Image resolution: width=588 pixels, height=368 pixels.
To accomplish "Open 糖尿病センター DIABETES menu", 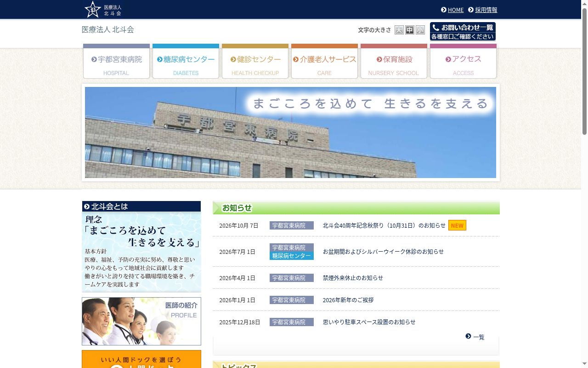I will (186, 61).
